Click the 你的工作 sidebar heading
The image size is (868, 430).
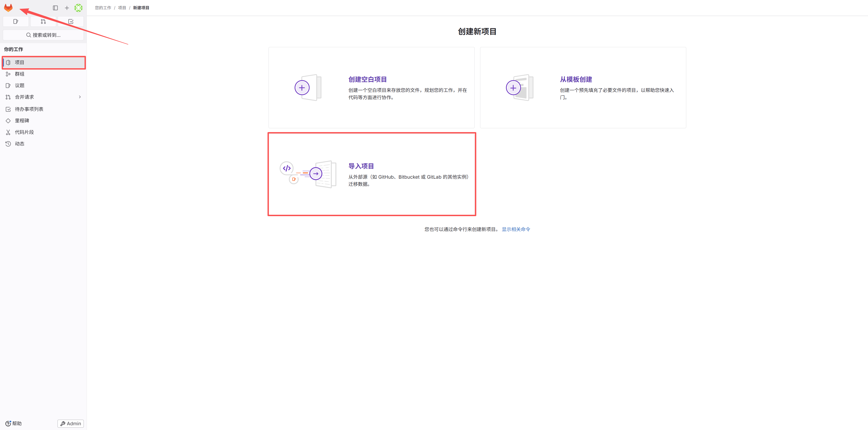coord(14,49)
